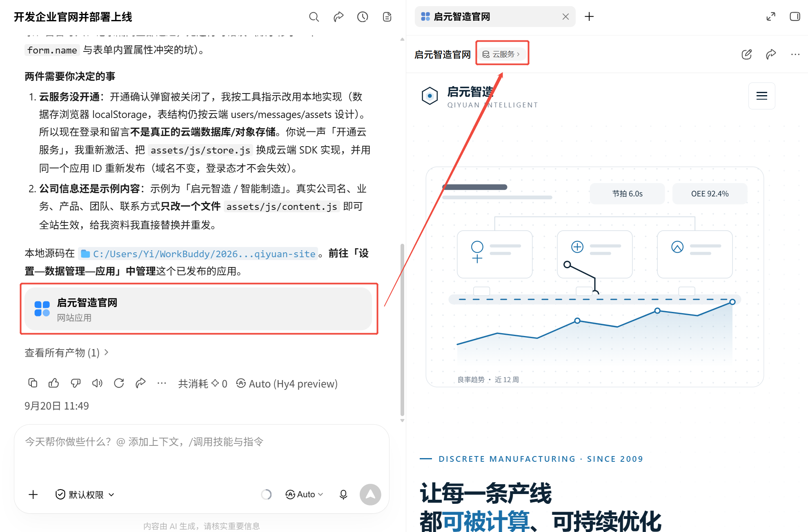Click the form.name code snippet
Viewport: 808px width, 532px height.
52,50
